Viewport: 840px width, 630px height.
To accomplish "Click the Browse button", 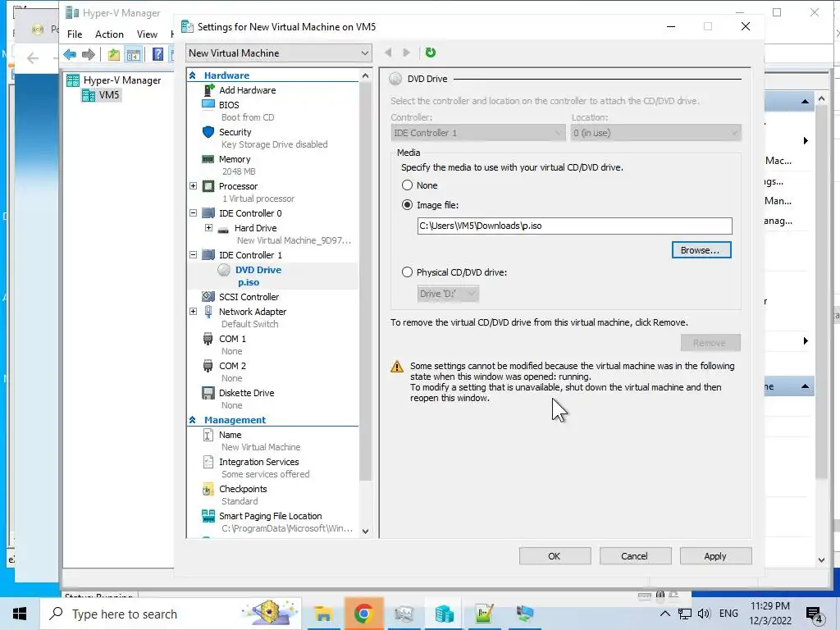I will point(701,250).
